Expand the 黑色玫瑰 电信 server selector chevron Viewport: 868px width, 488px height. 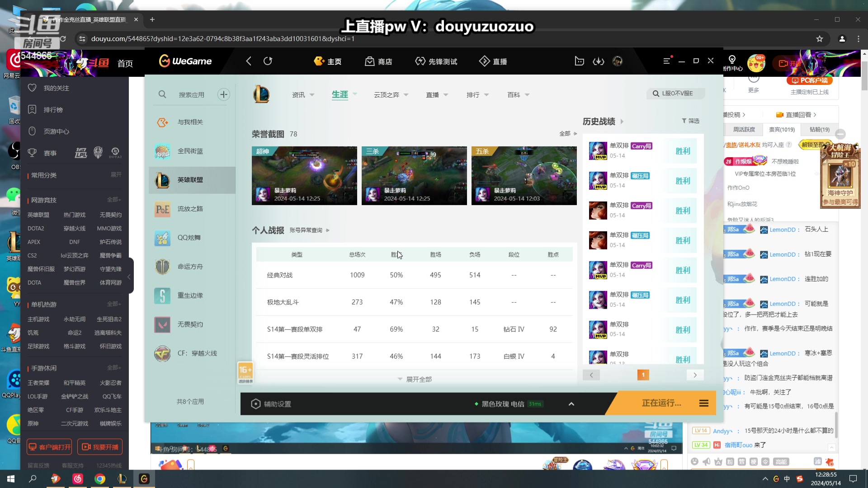point(571,404)
